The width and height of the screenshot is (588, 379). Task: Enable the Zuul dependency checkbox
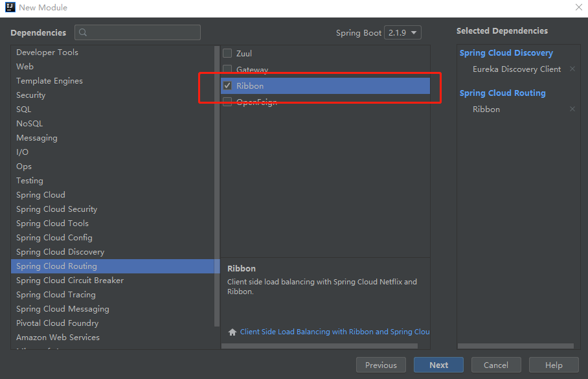click(227, 54)
